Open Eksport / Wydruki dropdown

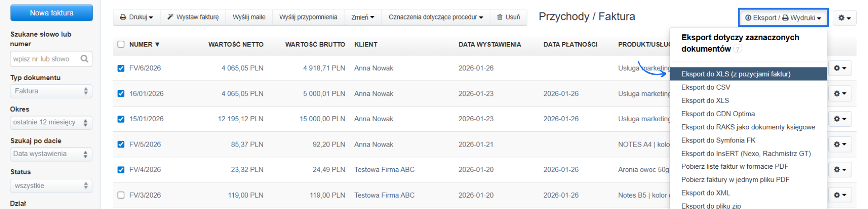tap(783, 18)
